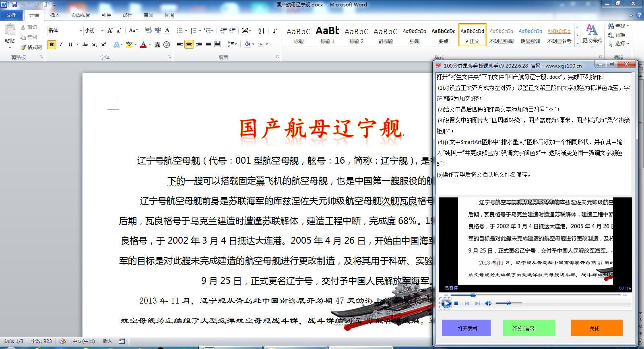Click the Shrink Font icon
644x349 pixels.
point(119,31)
